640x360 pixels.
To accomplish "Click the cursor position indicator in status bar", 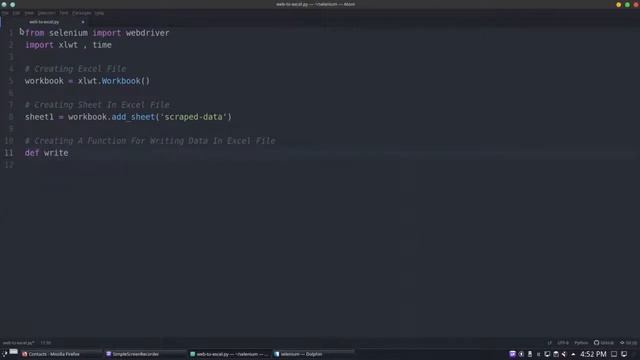I will [x=46, y=343].
